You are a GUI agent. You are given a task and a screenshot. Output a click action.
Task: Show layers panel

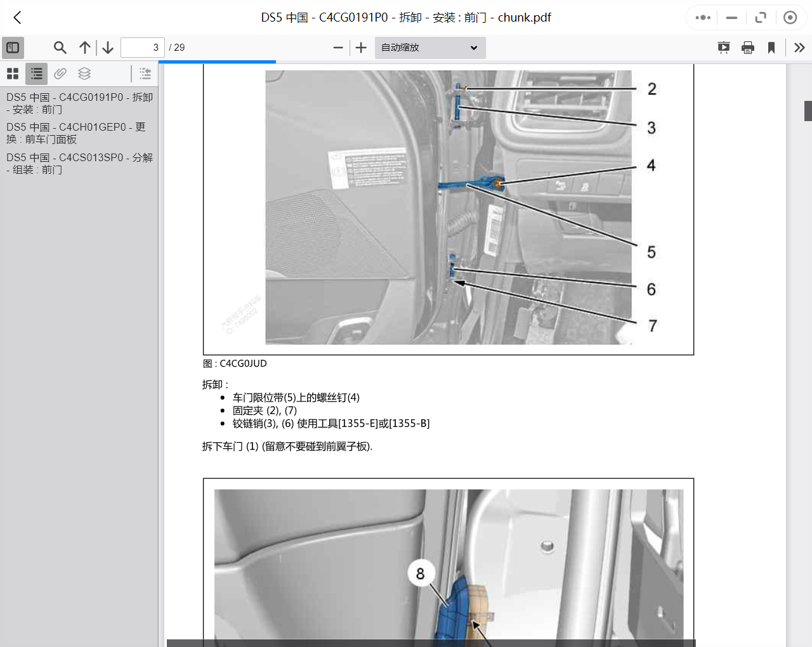click(x=84, y=74)
